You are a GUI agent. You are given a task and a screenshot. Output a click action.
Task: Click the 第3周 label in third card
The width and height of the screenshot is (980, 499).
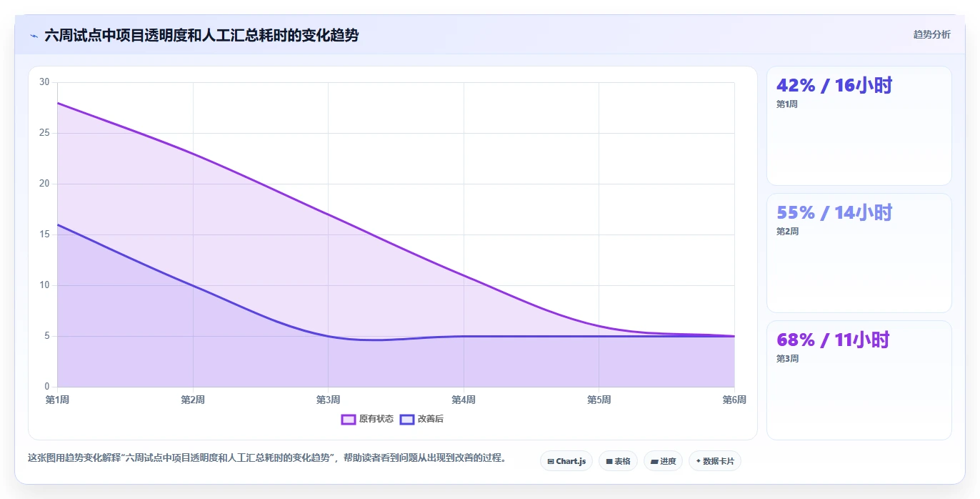(787, 359)
